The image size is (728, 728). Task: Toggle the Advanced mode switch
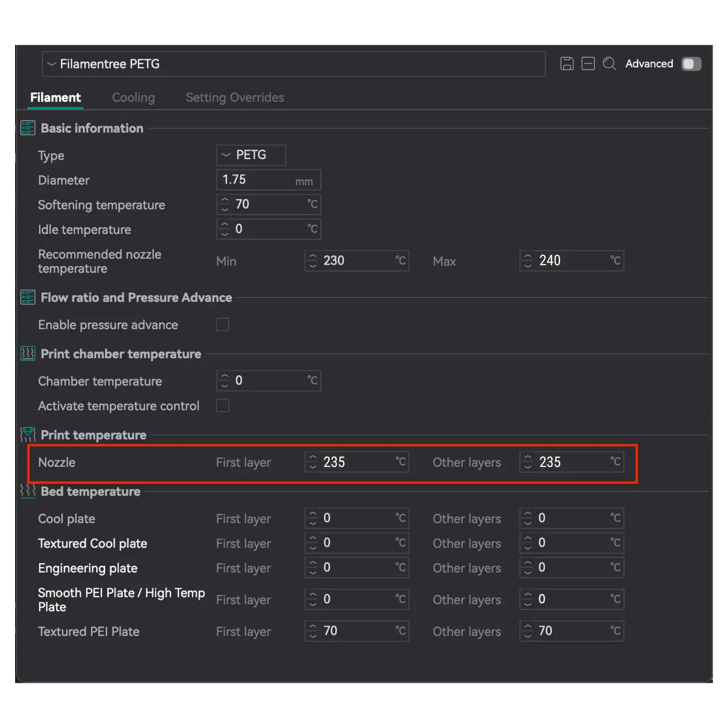tap(691, 63)
